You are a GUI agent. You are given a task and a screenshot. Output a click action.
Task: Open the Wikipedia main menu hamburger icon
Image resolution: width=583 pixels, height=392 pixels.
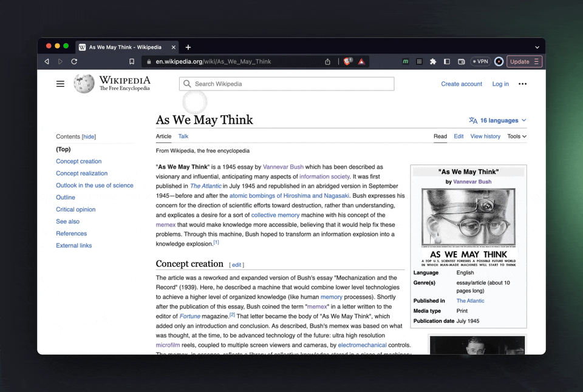coord(60,84)
